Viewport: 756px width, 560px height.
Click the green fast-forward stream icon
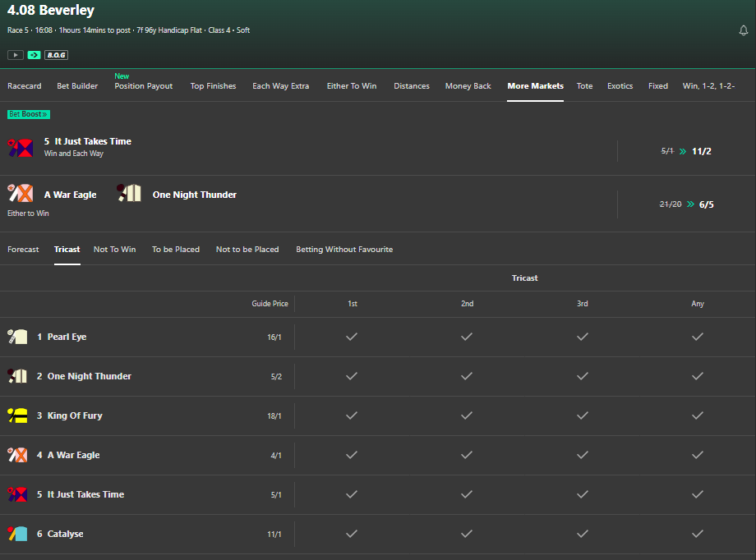tap(32, 55)
